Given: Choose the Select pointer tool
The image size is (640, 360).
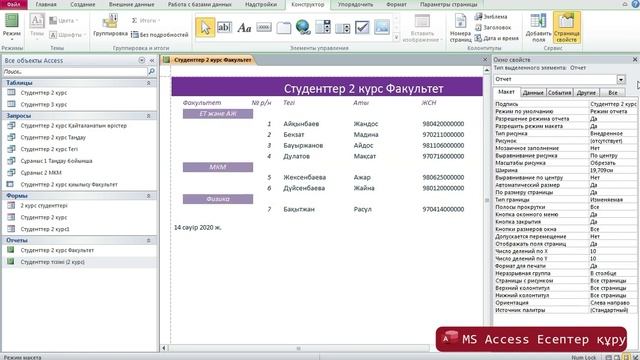Looking at the screenshot, I should (205, 27).
